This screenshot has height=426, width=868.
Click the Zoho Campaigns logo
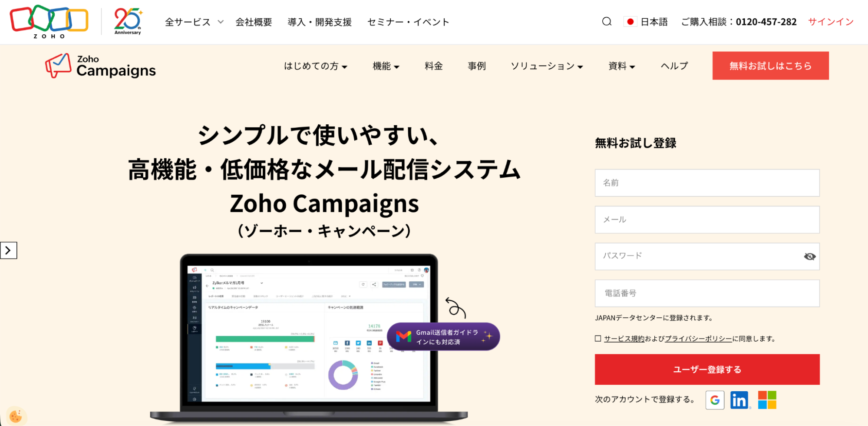(x=101, y=66)
